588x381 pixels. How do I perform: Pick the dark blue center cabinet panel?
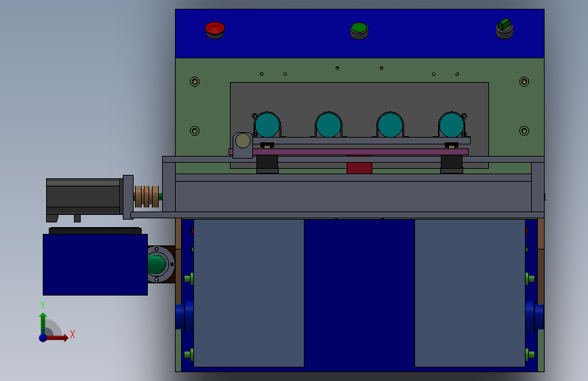tap(359, 294)
